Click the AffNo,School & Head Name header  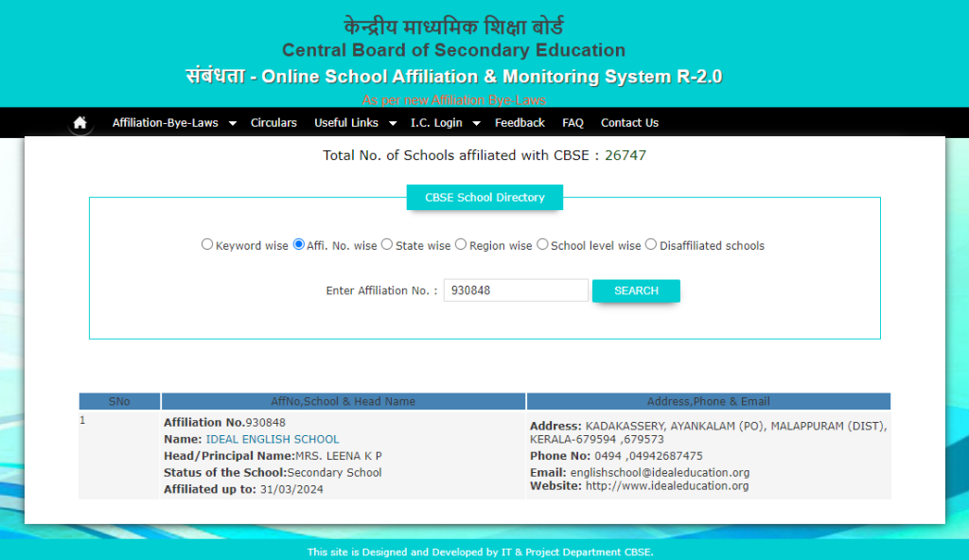[343, 401]
